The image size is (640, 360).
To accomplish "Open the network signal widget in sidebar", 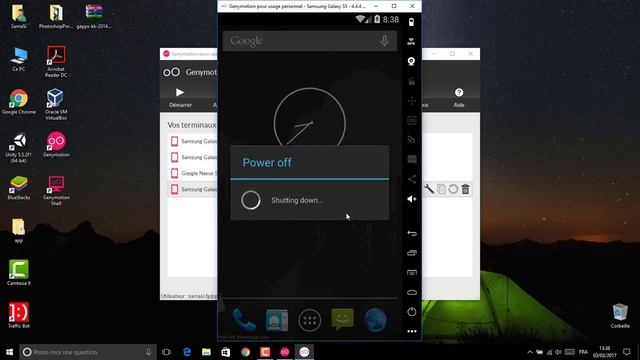I will pyautogui.click(x=411, y=140).
